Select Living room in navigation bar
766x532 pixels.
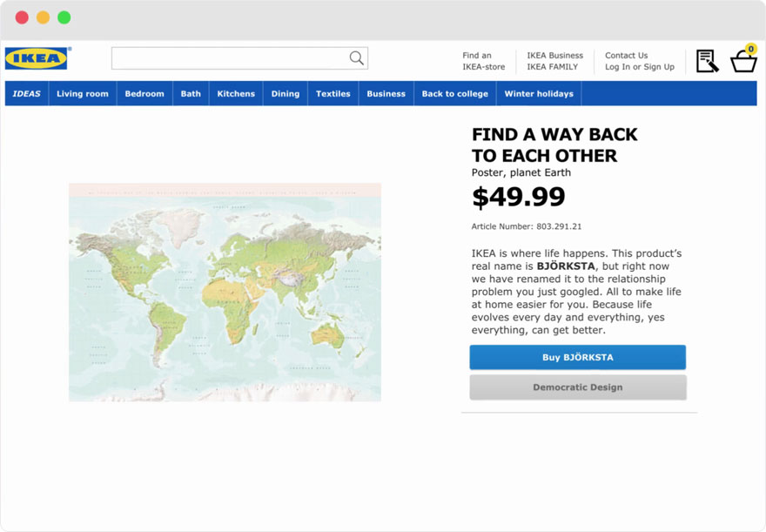tap(83, 94)
